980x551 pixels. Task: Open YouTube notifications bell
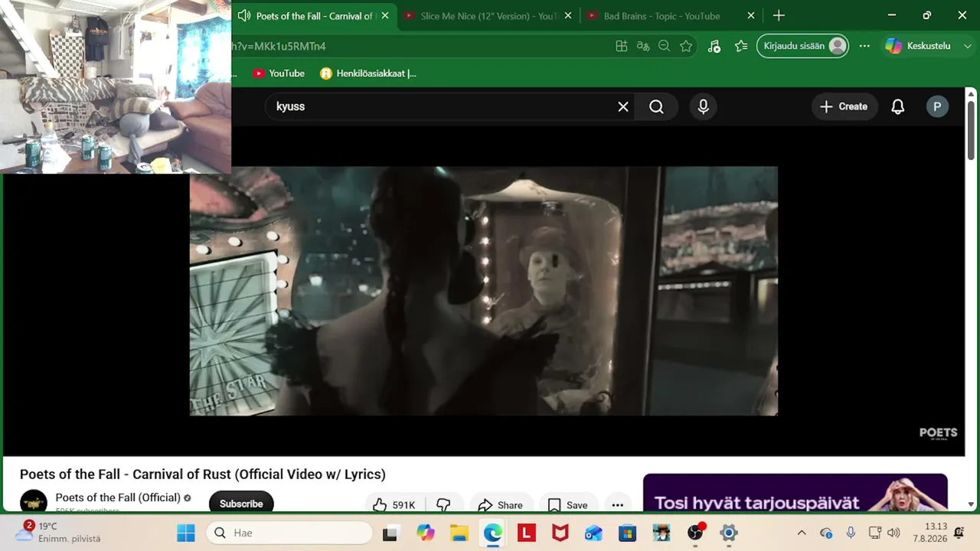[898, 106]
